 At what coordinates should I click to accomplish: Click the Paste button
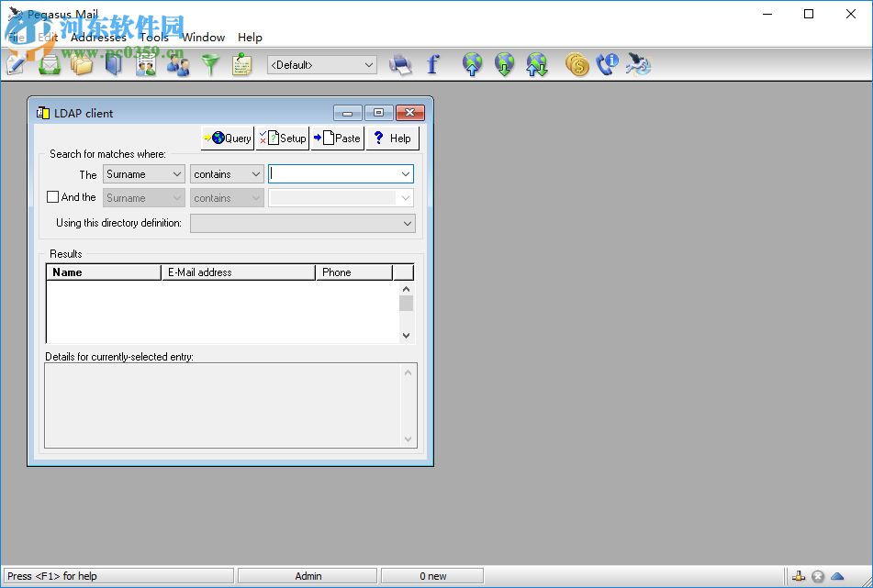[x=338, y=138]
